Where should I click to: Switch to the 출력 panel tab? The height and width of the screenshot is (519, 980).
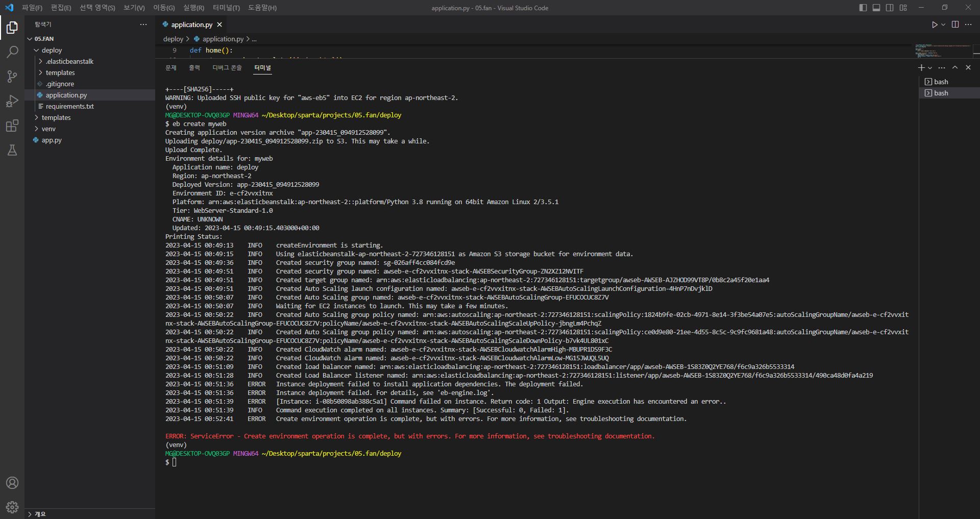pos(194,67)
